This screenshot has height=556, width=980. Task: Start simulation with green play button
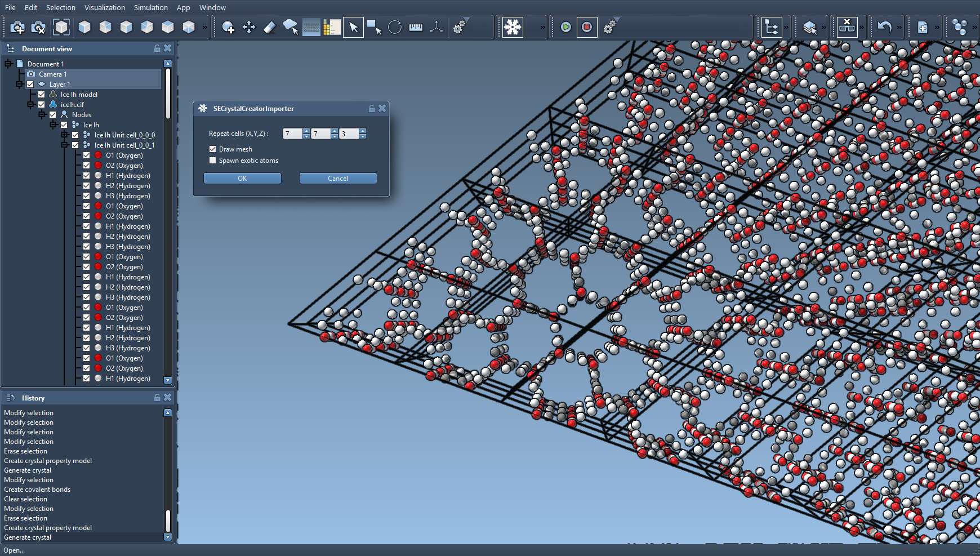pos(566,27)
